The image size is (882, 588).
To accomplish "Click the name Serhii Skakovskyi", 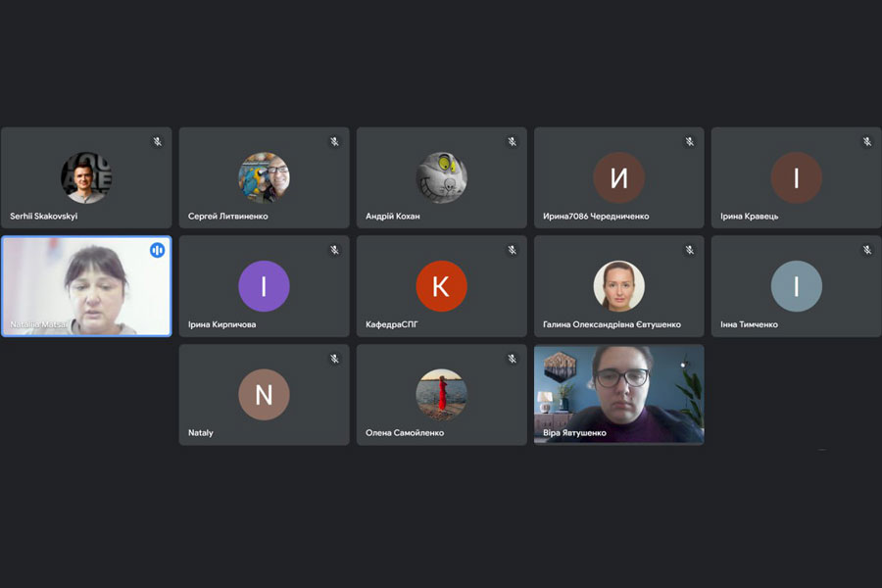I will (x=43, y=216).
